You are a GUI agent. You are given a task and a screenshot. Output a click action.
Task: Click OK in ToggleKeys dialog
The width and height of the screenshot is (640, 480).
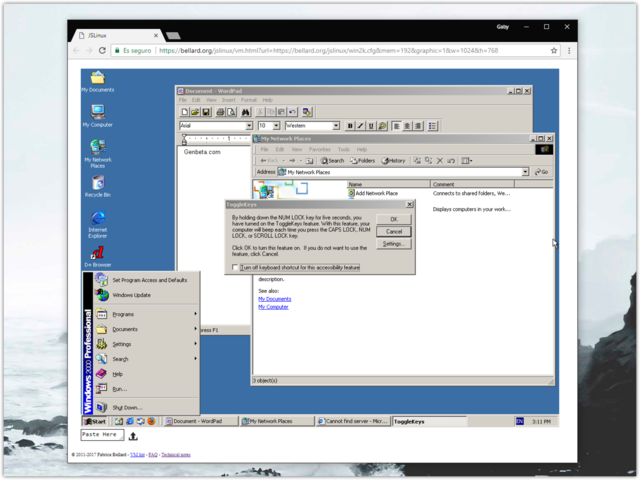(394, 220)
